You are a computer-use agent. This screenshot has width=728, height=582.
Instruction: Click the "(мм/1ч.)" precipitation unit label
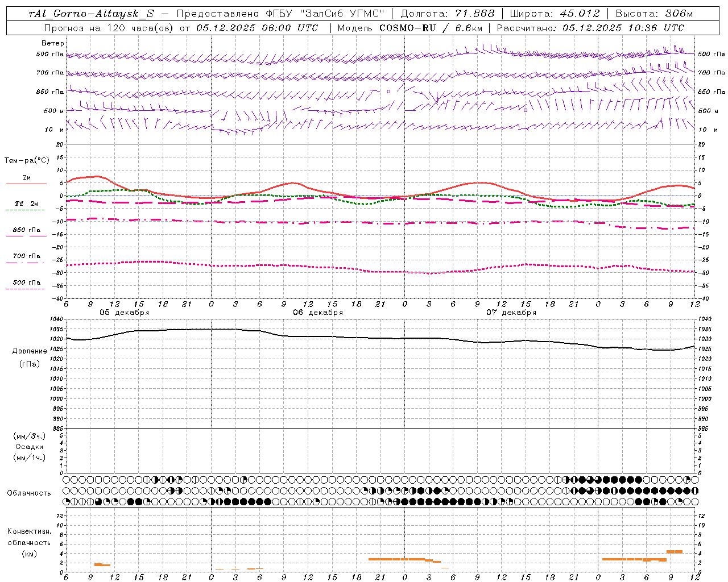pyautogui.click(x=29, y=458)
